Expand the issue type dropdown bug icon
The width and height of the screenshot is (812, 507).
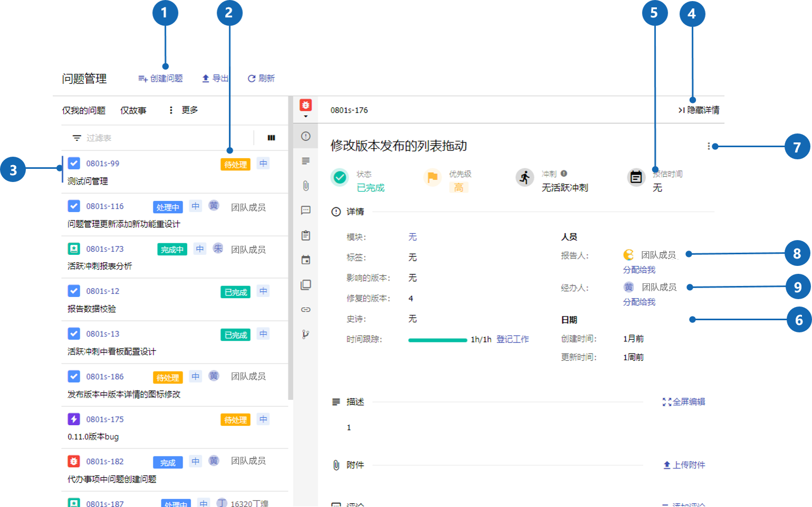point(306,108)
